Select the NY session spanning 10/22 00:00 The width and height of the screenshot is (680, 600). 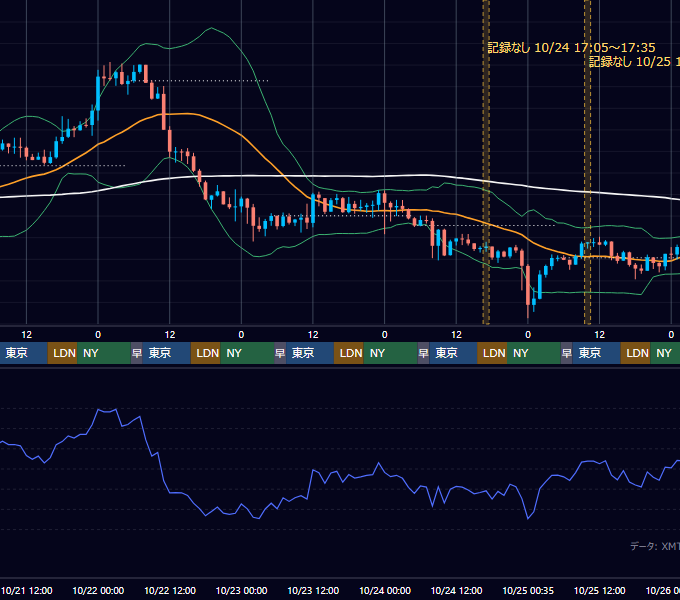[x=104, y=353]
